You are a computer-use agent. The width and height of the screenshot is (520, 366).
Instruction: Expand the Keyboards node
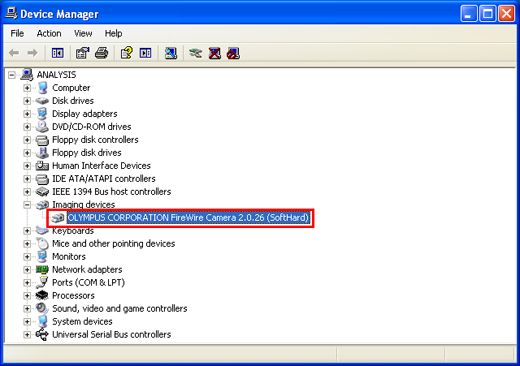[27, 231]
